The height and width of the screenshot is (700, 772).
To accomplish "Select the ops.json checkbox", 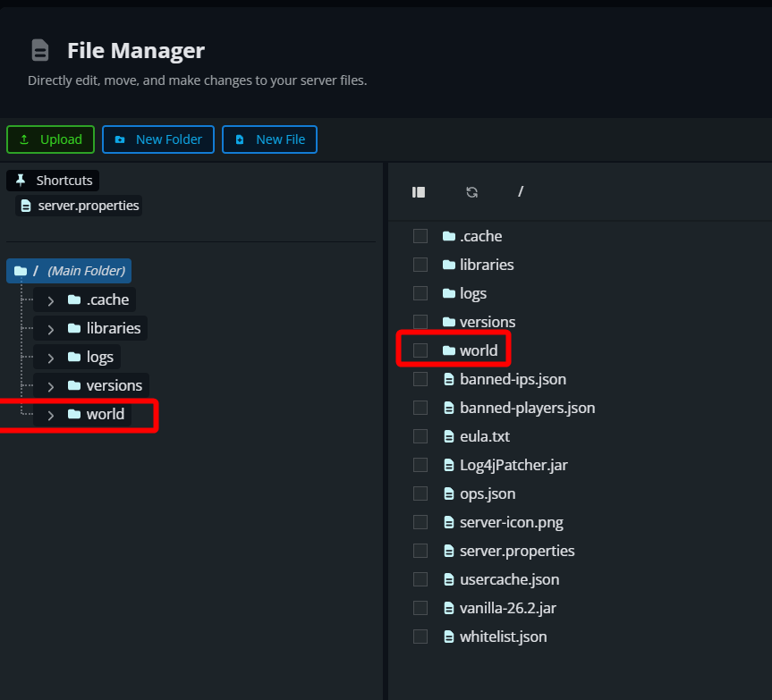I will click(420, 493).
